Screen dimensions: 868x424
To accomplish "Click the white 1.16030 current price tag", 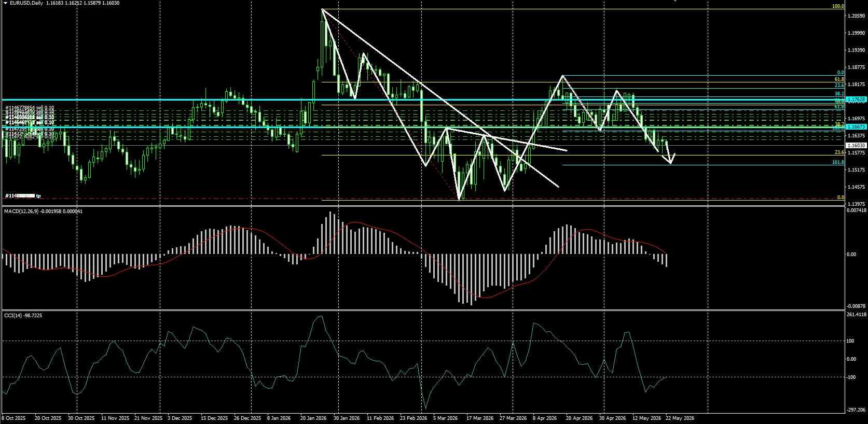I will [x=856, y=146].
